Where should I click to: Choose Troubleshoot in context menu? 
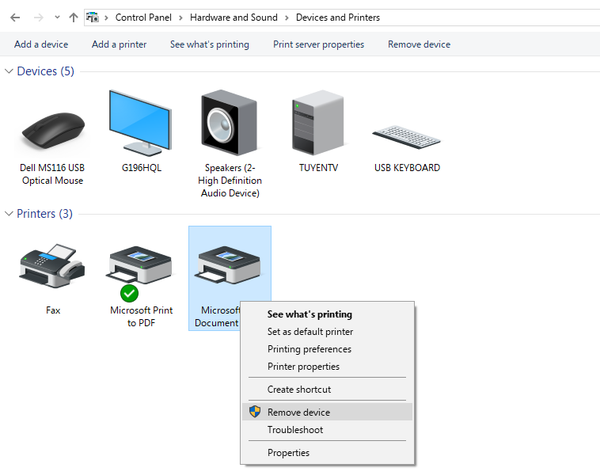pos(327,430)
